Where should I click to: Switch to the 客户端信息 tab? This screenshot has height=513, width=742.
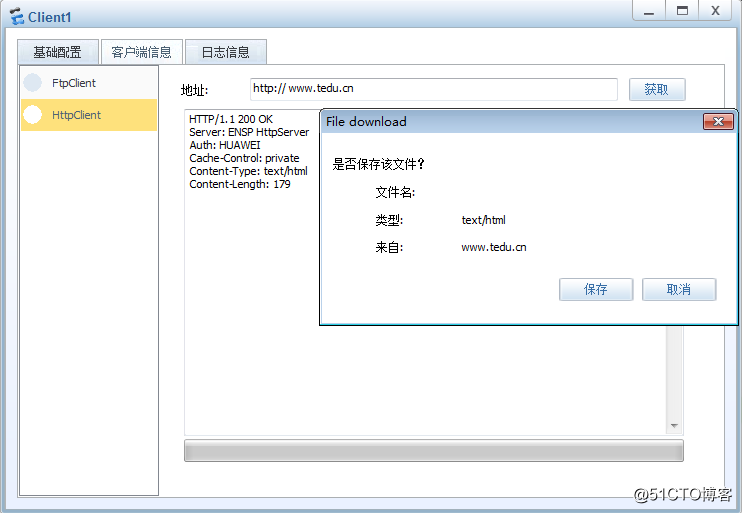click(141, 52)
